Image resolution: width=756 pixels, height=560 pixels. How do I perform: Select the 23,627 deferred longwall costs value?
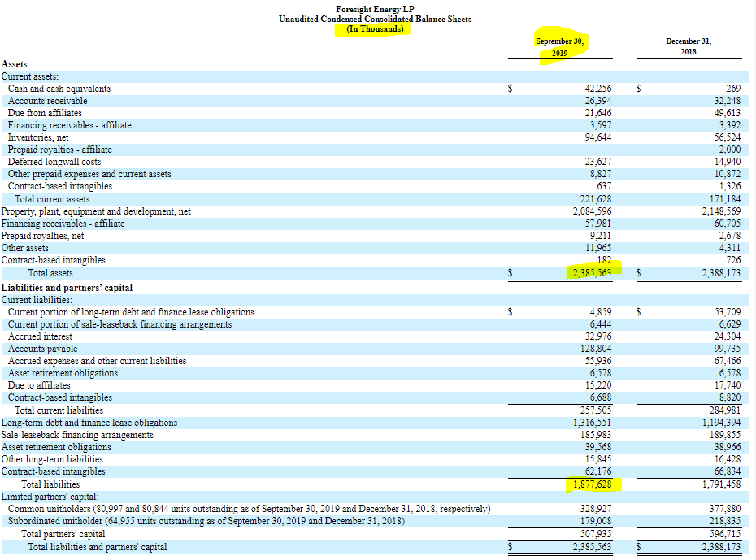pyautogui.click(x=597, y=162)
